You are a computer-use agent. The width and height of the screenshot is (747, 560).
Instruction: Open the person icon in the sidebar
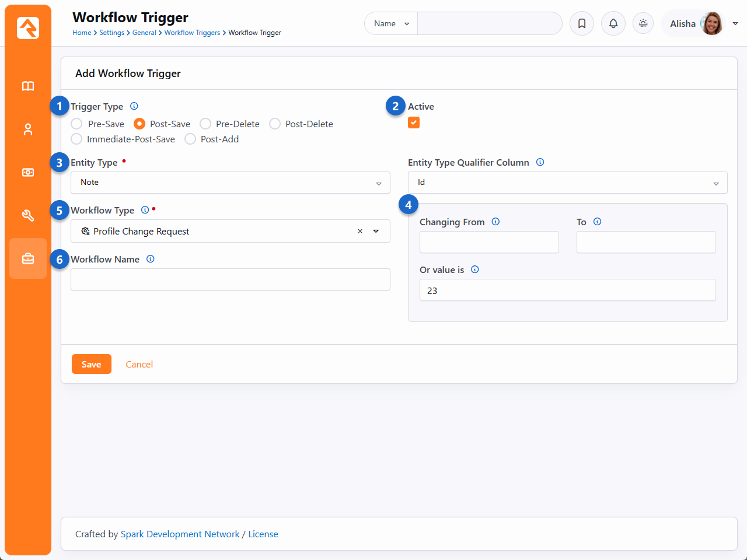pos(28,129)
